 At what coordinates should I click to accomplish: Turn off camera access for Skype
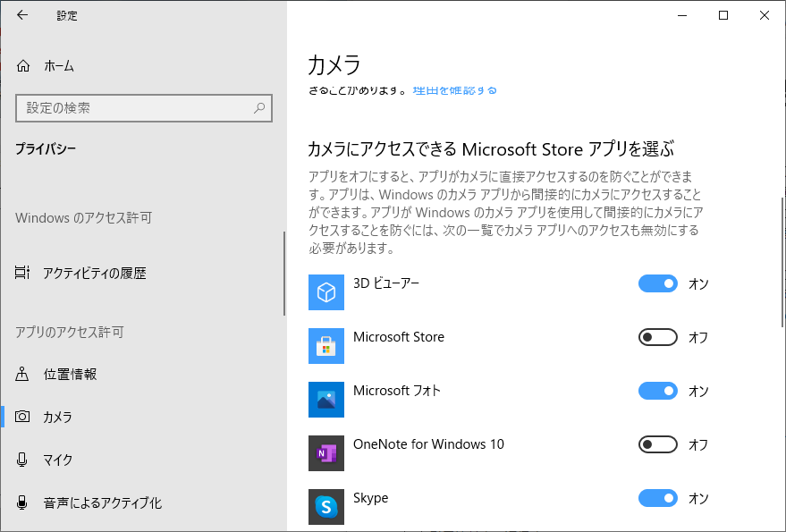[x=657, y=498]
